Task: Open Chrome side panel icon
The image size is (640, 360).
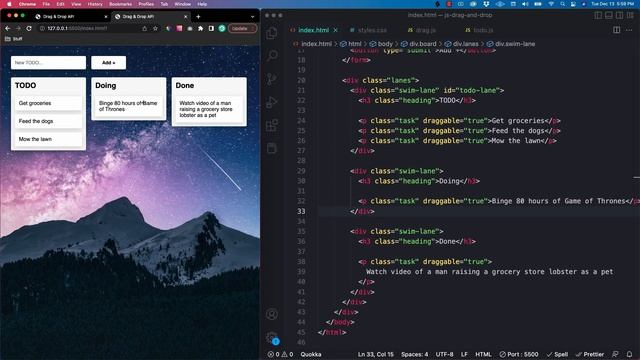Action: [x=211, y=29]
